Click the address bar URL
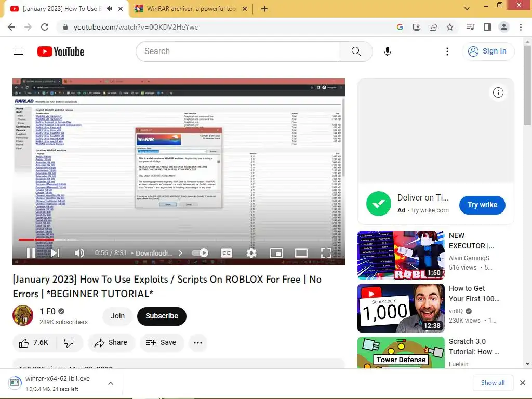This screenshot has height=399, width=532. point(136,27)
